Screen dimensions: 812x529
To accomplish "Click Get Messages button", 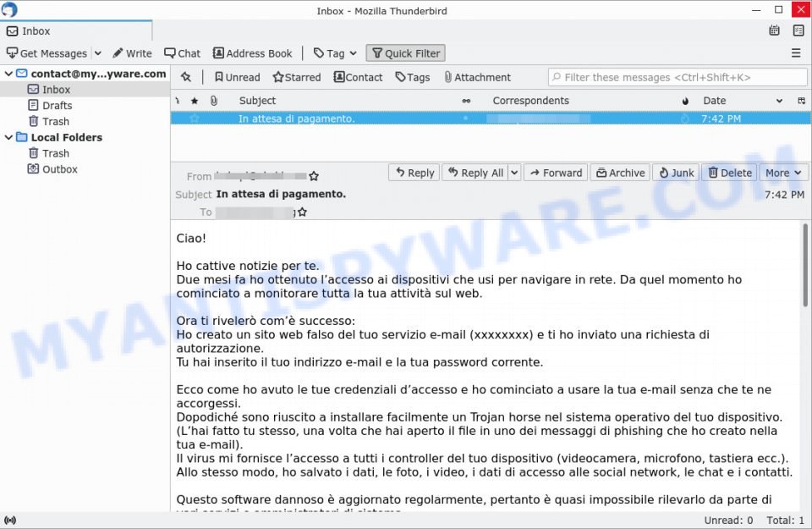I will pyautogui.click(x=47, y=53).
